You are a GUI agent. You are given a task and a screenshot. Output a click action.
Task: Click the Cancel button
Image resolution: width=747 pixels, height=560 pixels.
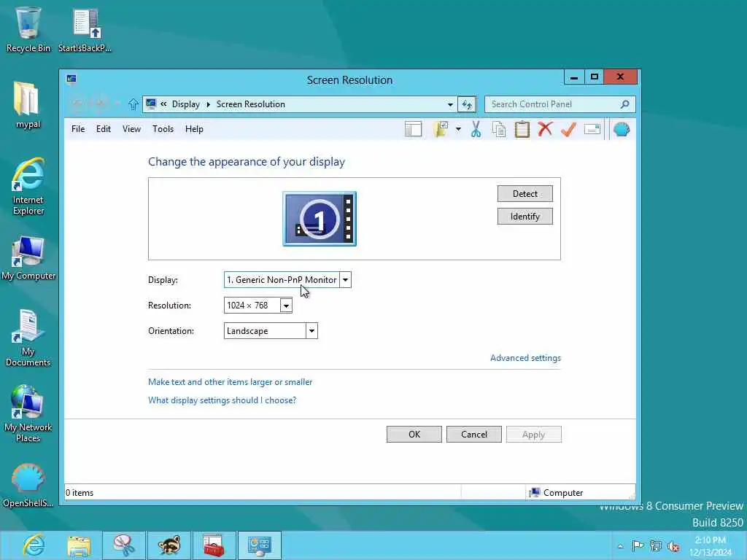coord(474,435)
